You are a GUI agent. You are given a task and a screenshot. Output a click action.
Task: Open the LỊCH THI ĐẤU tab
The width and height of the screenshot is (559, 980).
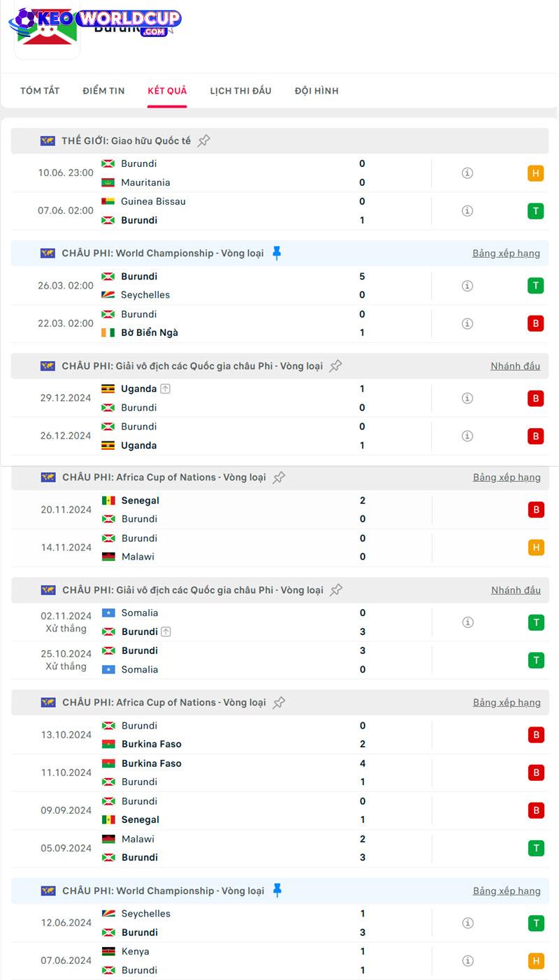coord(240,91)
